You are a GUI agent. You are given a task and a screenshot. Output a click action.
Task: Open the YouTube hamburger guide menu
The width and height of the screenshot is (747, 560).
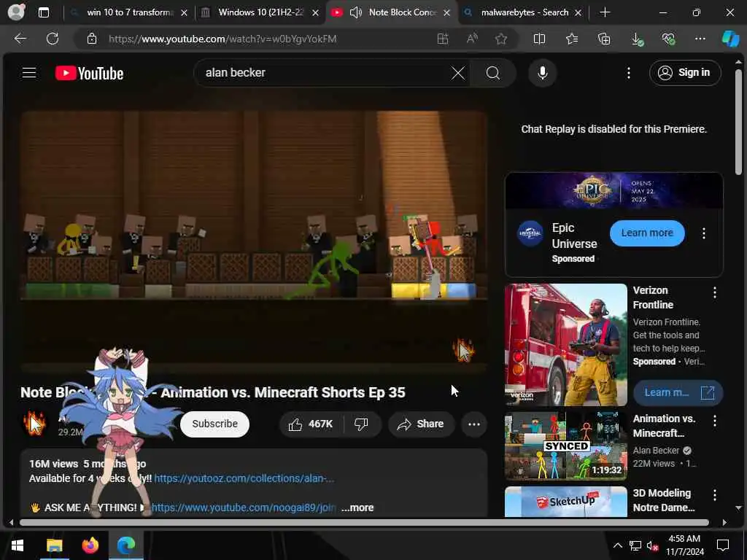[29, 73]
